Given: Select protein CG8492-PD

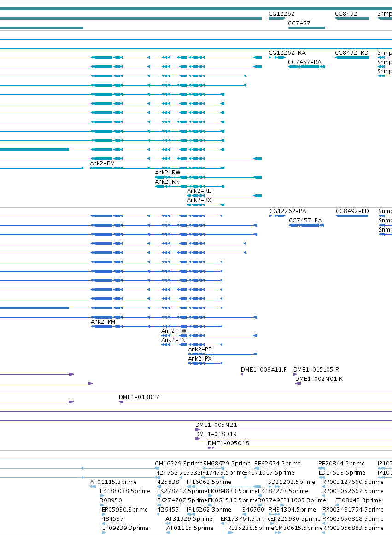Looking at the screenshot, I should (352, 211).
